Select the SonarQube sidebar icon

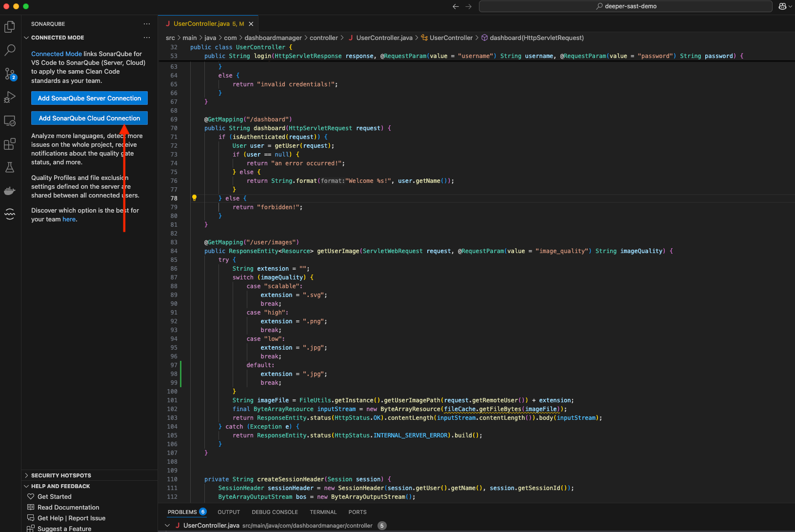[x=10, y=215]
